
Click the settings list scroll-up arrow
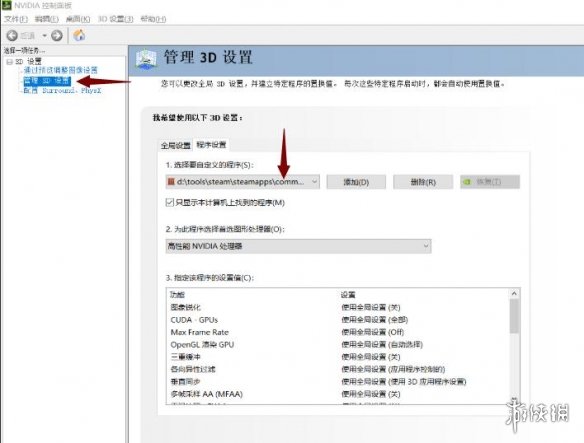[x=514, y=294]
